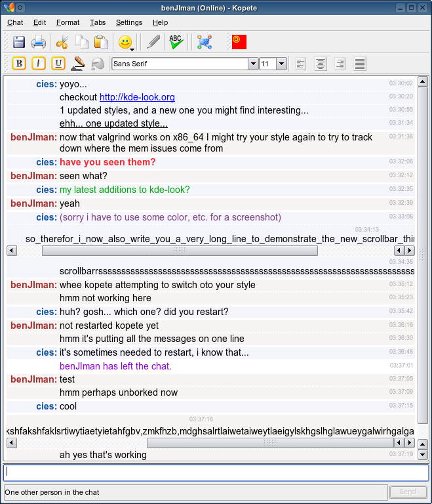
Task: Click 'my latest additions to kde-look?' message
Action: [125, 190]
